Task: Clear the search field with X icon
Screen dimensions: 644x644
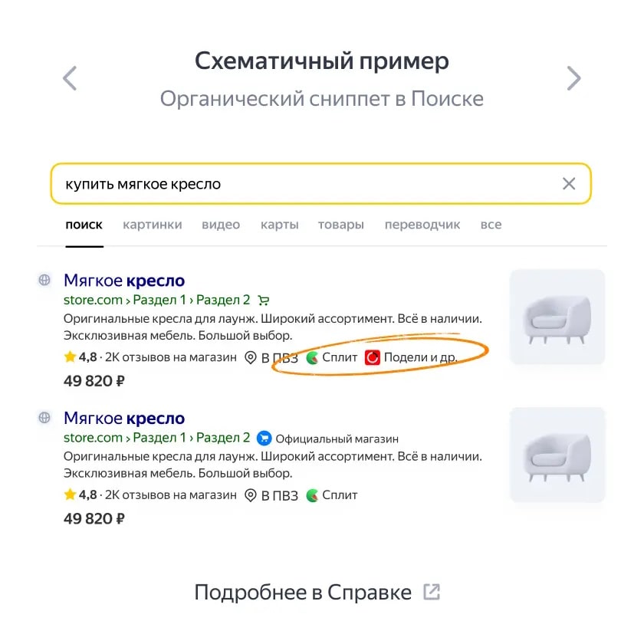Action: tap(569, 183)
